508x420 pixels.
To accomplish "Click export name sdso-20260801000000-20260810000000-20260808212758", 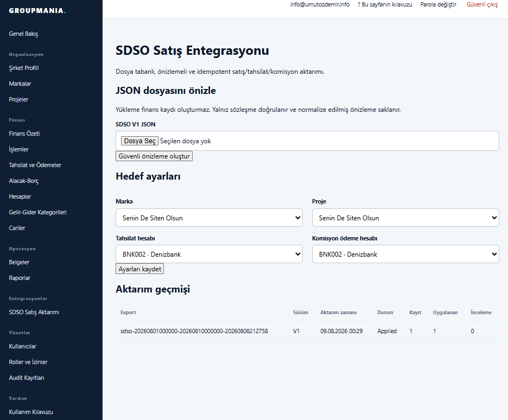I will click(x=194, y=331).
